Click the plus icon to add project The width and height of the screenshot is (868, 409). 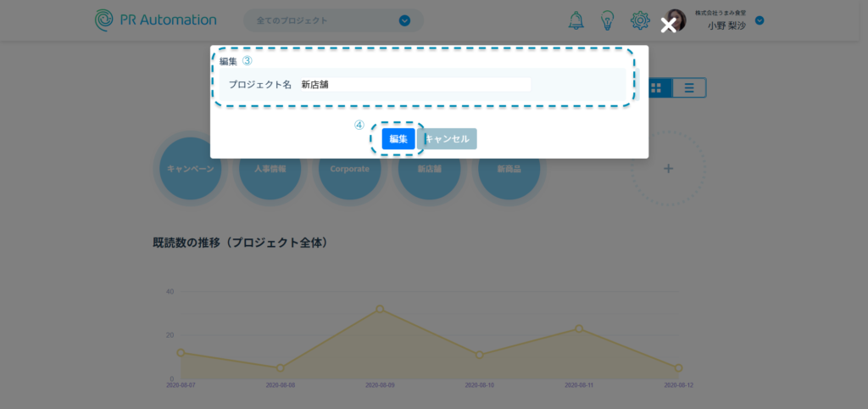coord(668,169)
